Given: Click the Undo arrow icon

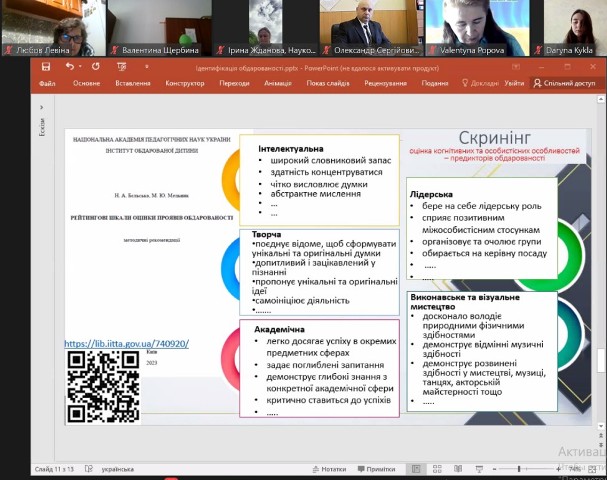Looking at the screenshot, I should coord(69,66).
